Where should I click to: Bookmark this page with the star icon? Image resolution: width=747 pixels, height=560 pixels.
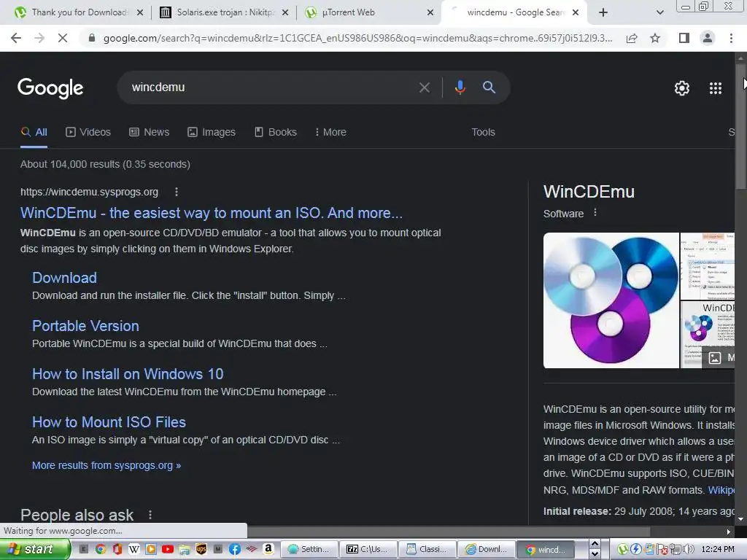coord(655,38)
